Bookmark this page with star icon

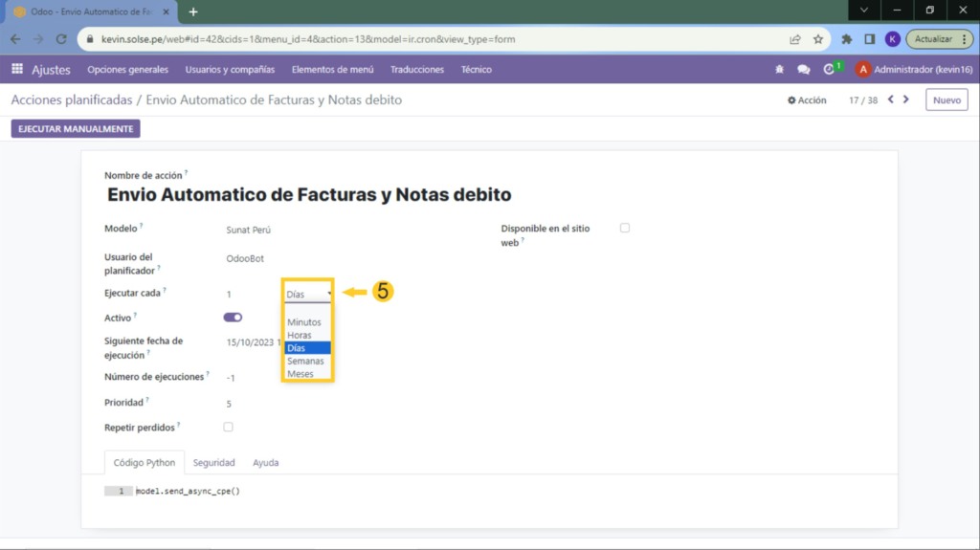pyautogui.click(x=818, y=39)
